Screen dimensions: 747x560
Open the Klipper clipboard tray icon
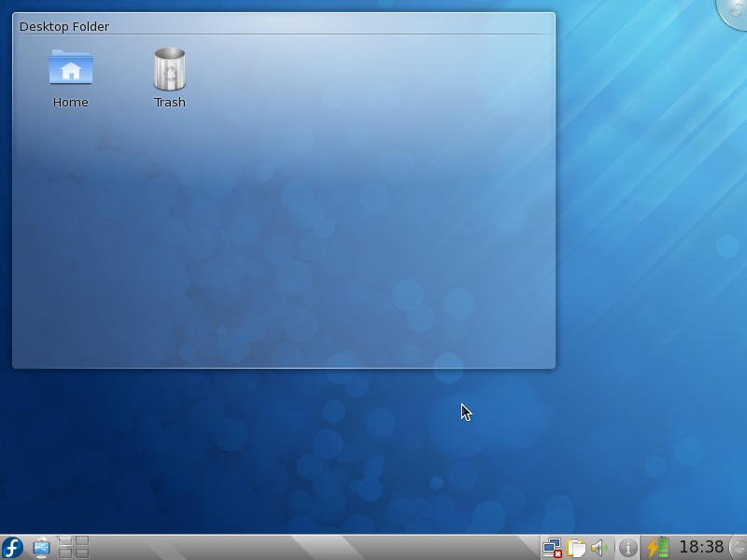(x=576, y=548)
